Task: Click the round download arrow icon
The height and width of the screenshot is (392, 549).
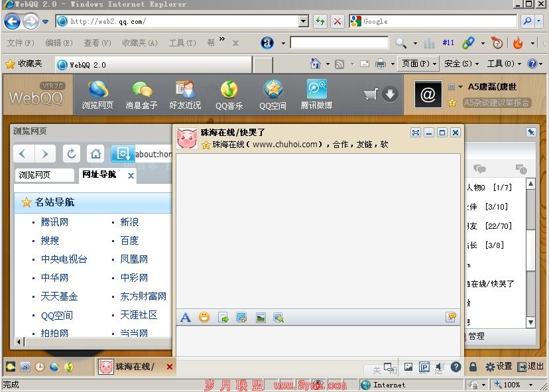Action: pyautogui.click(x=390, y=94)
